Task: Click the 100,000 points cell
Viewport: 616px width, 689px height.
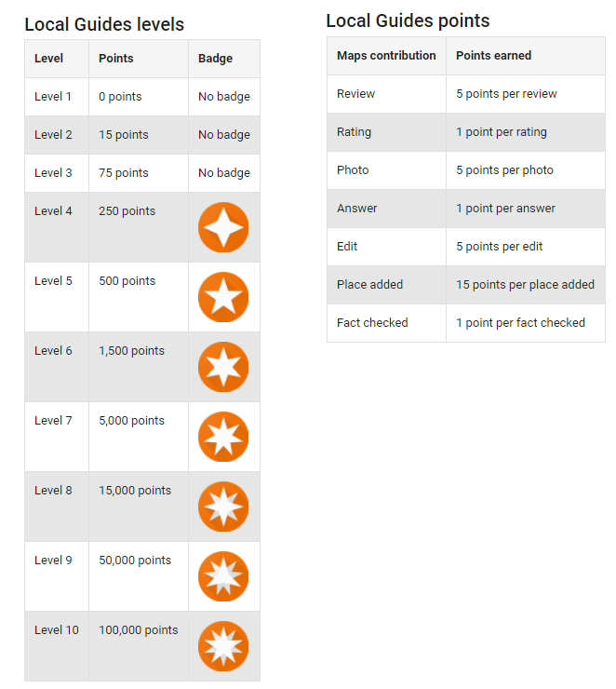Action: click(x=138, y=630)
